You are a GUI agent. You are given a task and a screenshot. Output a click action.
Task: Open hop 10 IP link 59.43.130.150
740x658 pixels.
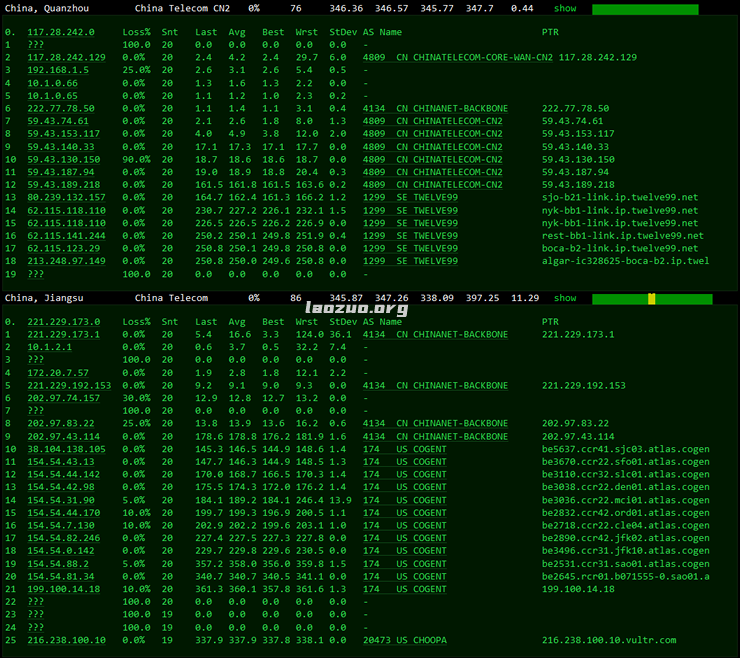(x=63, y=159)
